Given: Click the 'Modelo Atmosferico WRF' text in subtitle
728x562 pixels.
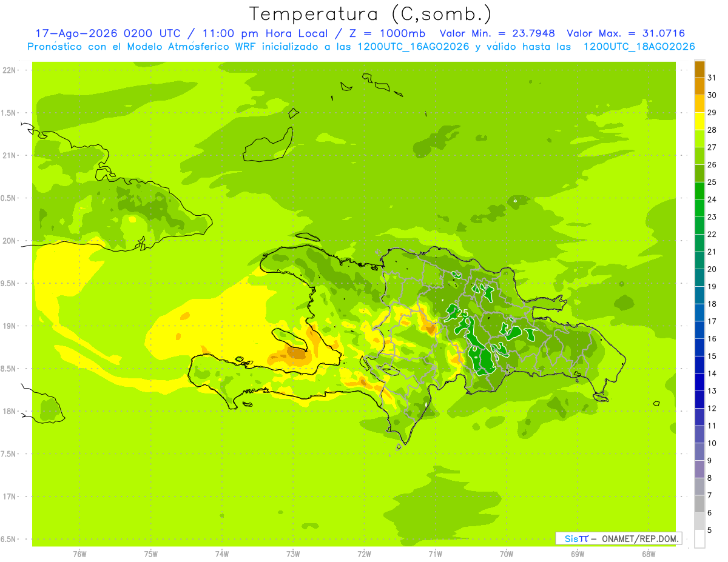Looking at the screenshot, I should tap(192, 46).
